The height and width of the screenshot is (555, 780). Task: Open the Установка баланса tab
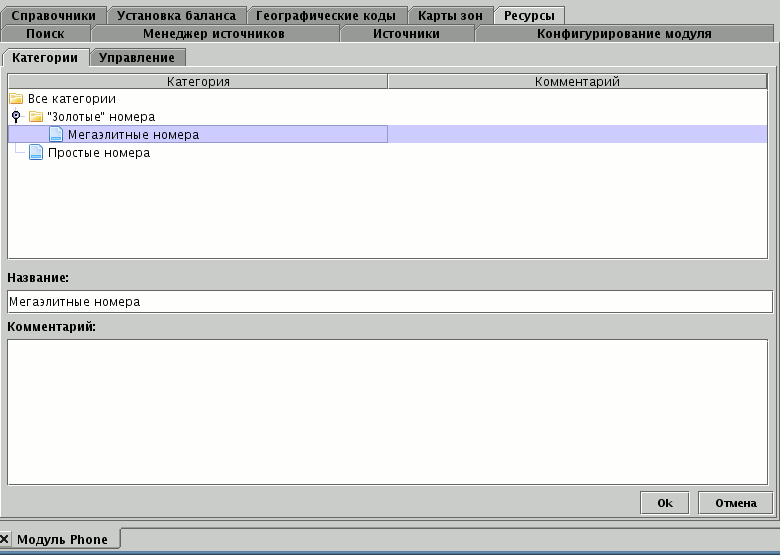176,16
